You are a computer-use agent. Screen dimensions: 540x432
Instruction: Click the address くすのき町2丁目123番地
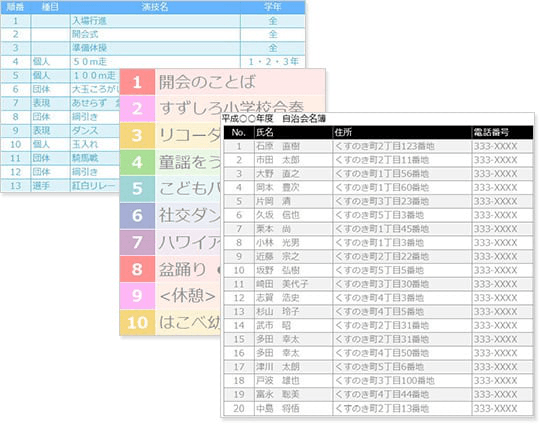(x=385, y=146)
